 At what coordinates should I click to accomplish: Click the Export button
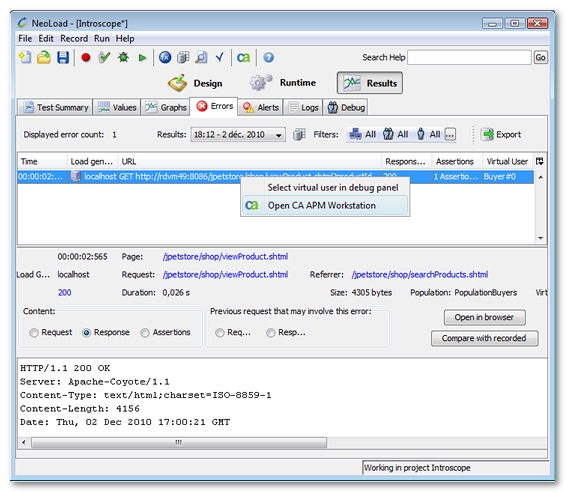[502, 134]
